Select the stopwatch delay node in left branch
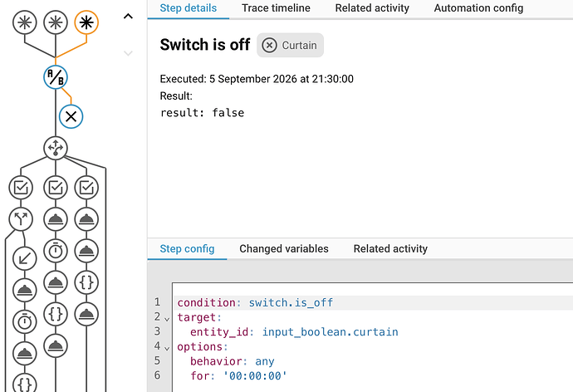Screen dimensions: 573x392 pyautogui.click(x=24, y=322)
